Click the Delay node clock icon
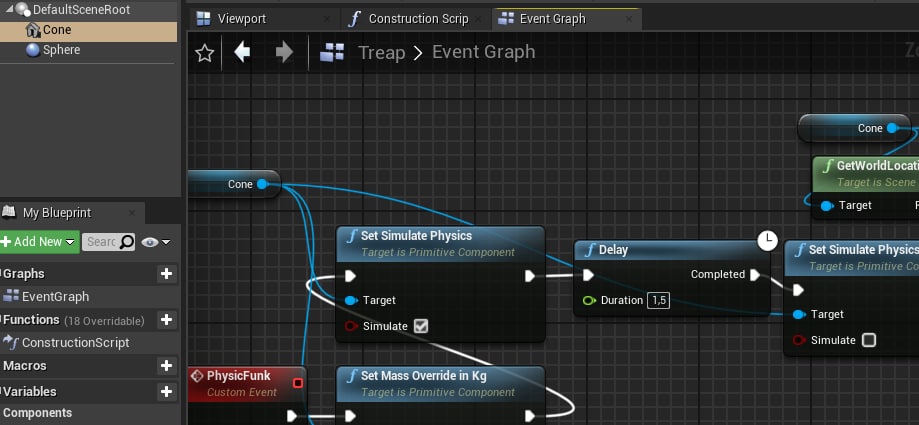This screenshot has width=919, height=425. 767,240
